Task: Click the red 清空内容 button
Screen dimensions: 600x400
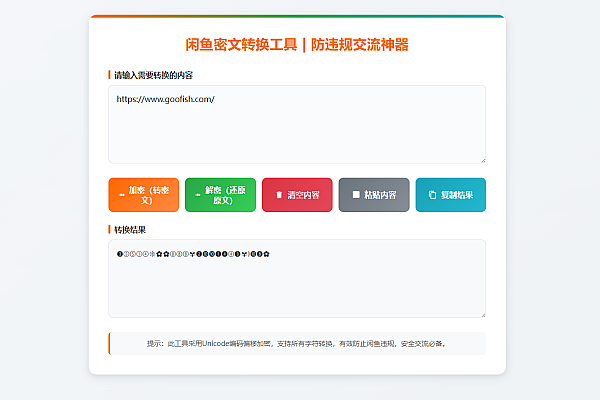Action: (x=297, y=195)
